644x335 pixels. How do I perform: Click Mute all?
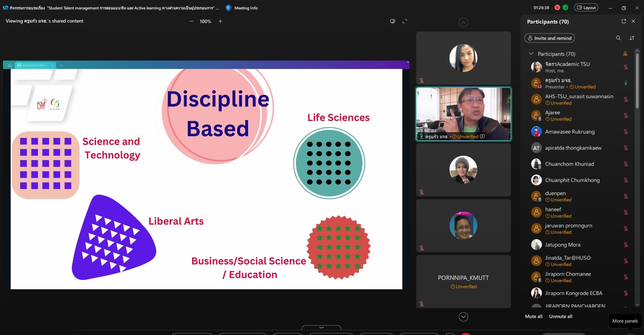click(x=533, y=317)
